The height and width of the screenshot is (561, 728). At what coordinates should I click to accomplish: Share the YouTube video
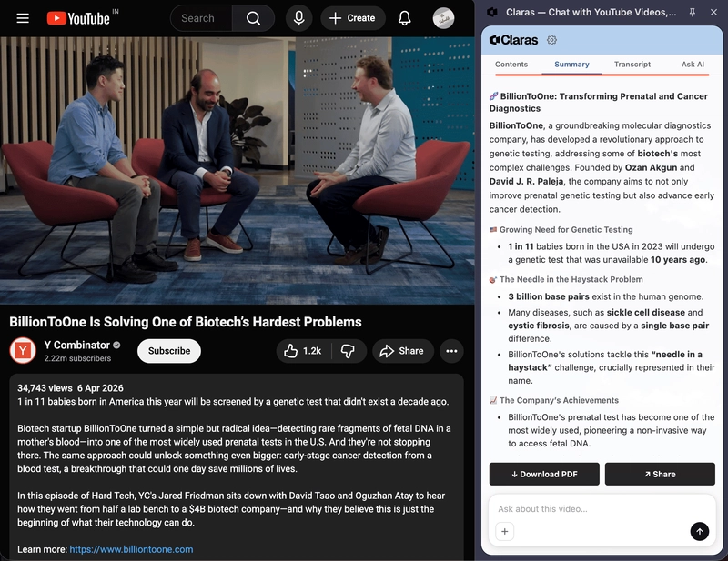402,351
